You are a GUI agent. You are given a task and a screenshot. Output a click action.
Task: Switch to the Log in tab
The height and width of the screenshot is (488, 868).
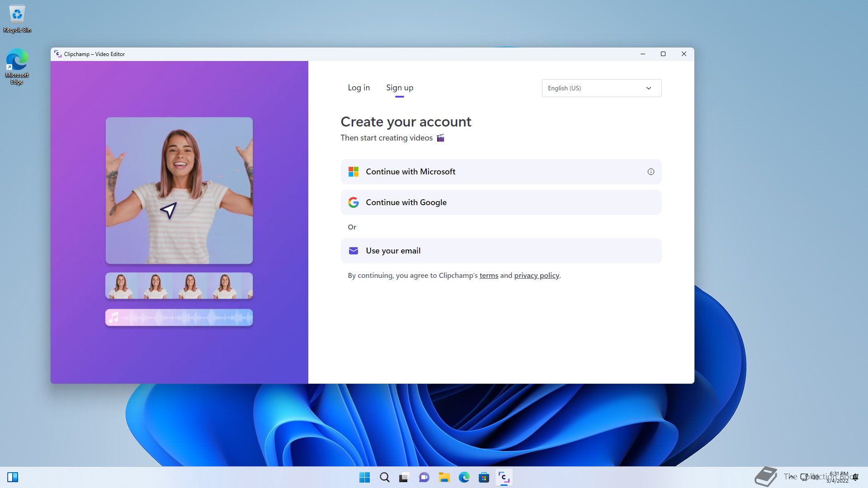point(359,88)
